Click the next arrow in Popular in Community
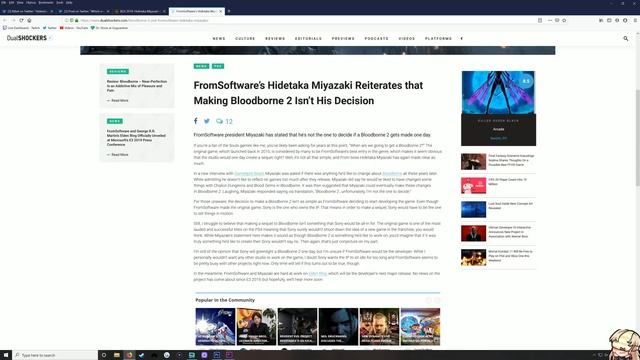This screenshot has height=360, width=640. click(x=437, y=300)
